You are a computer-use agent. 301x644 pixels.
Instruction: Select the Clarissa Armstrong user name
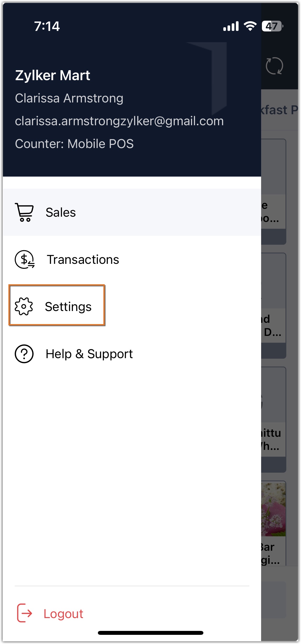69,98
